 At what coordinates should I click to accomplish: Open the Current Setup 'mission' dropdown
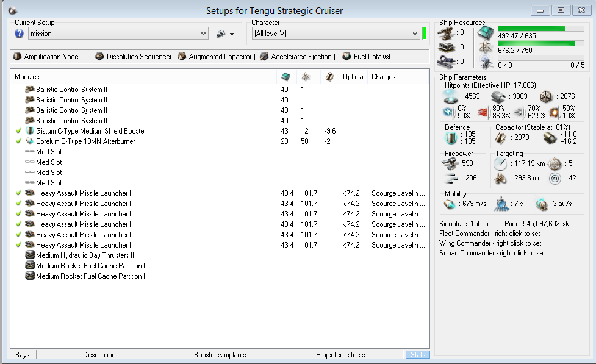pyautogui.click(x=118, y=34)
